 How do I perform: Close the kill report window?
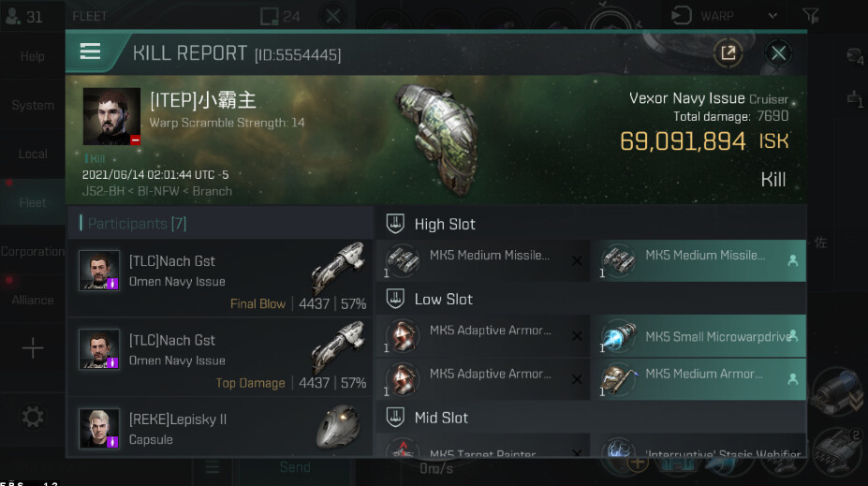[x=778, y=53]
